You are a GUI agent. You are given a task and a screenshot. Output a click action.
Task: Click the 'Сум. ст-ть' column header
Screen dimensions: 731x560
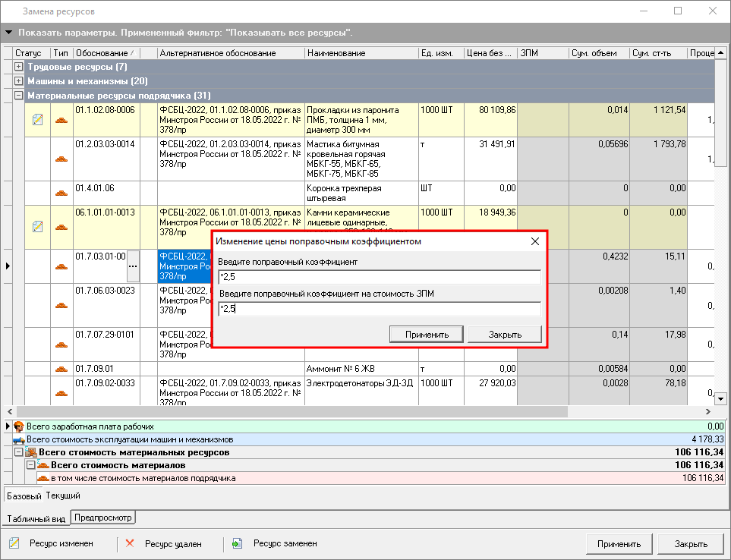click(x=658, y=53)
